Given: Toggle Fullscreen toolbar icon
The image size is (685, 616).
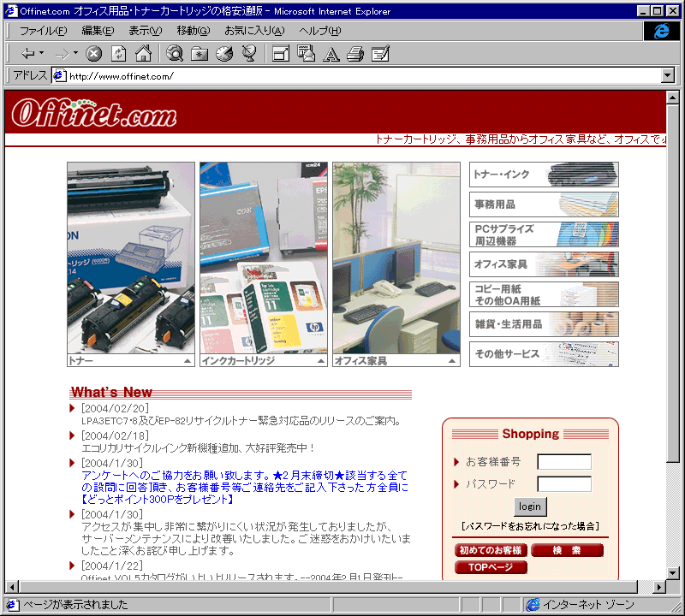Looking at the screenshot, I should [x=281, y=54].
